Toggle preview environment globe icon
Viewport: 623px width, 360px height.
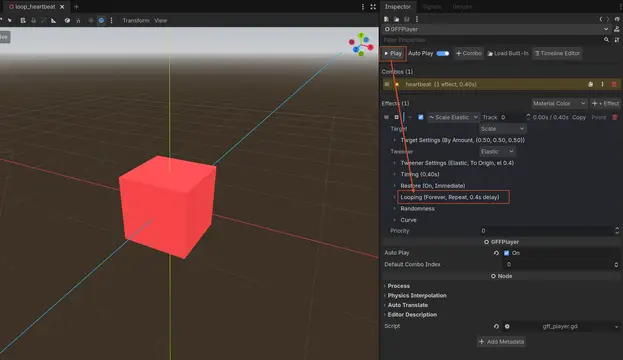click(x=101, y=21)
